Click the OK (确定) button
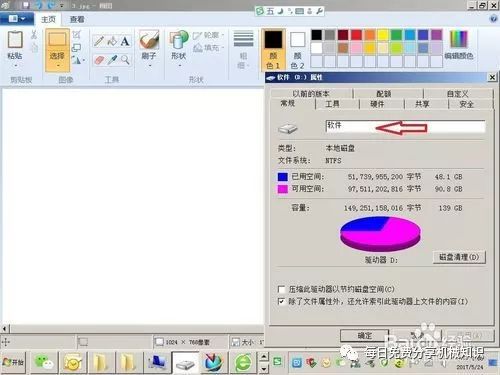 tap(365, 336)
